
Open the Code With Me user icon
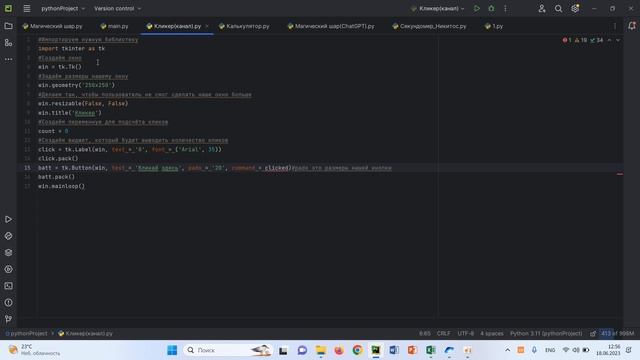click(x=542, y=9)
